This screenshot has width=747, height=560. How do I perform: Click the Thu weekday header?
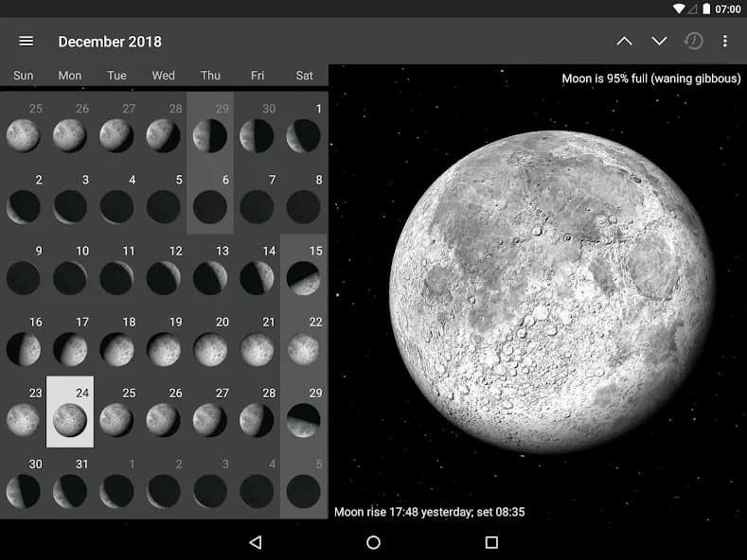tap(210, 76)
